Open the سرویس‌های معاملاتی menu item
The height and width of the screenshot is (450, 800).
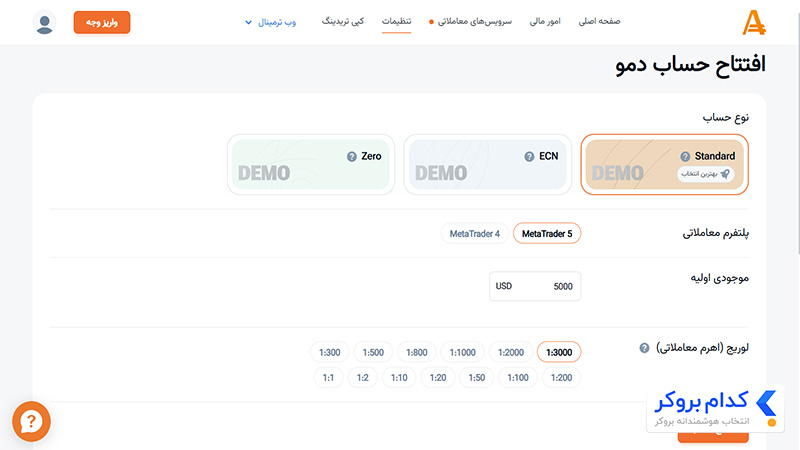(474, 21)
